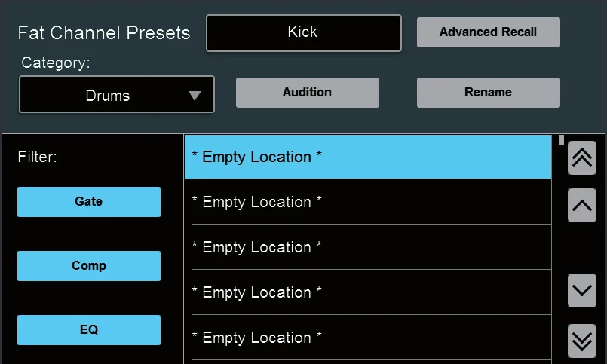
Task: Audition the selected preset
Action: tap(308, 93)
